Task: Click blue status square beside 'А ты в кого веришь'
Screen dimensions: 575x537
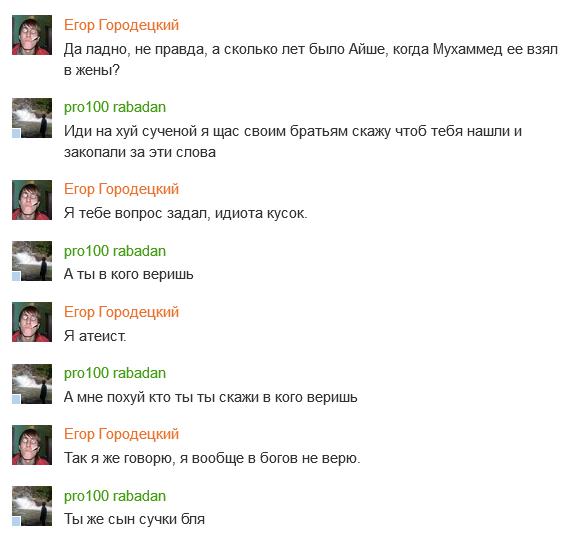Action: coord(16,277)
